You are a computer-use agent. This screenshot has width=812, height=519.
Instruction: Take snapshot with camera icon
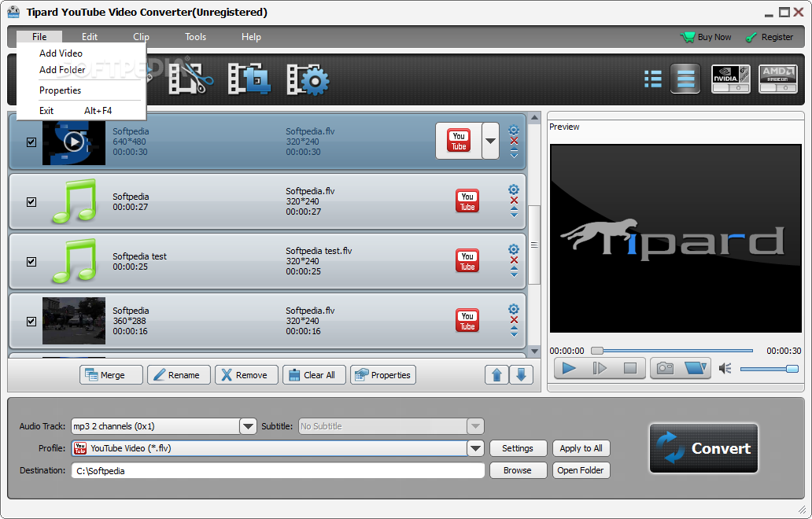tap(665, 368)
